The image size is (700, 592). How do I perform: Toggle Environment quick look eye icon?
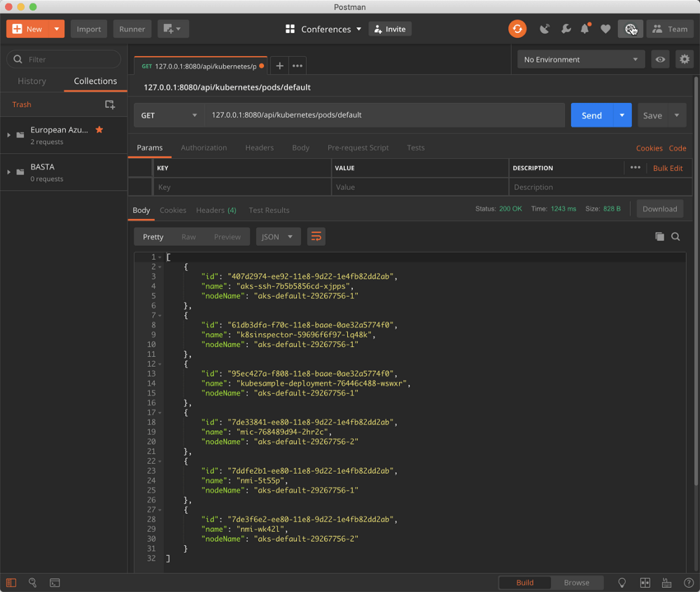[659, 59]
